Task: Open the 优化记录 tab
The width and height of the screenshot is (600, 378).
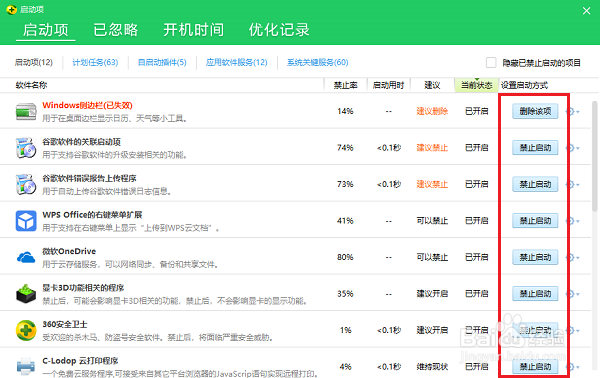Action: [279, 30]
